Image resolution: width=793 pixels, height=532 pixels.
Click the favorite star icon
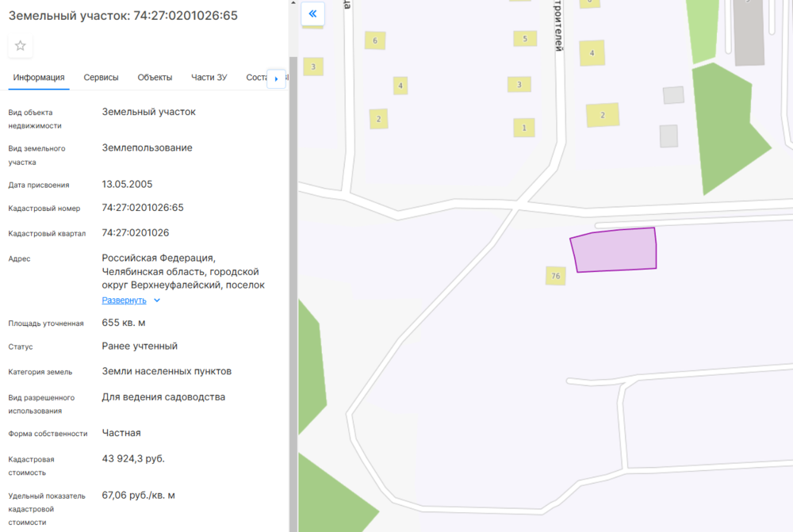(x=21, y=46)
